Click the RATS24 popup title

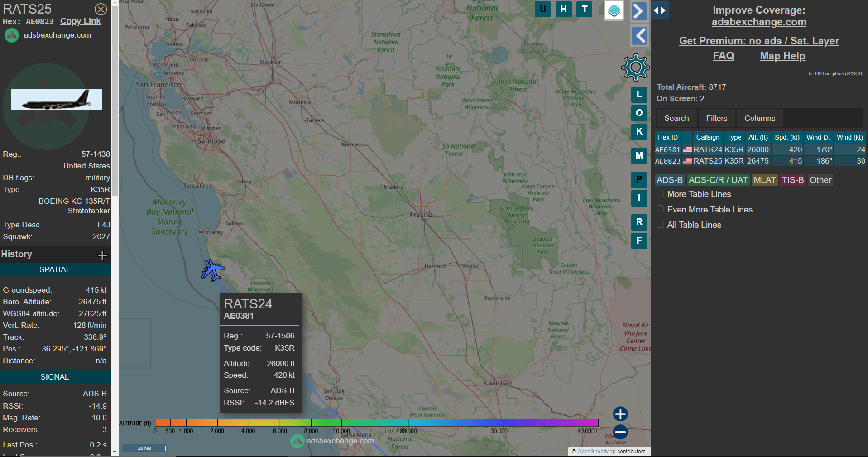(x=248, y=303)
